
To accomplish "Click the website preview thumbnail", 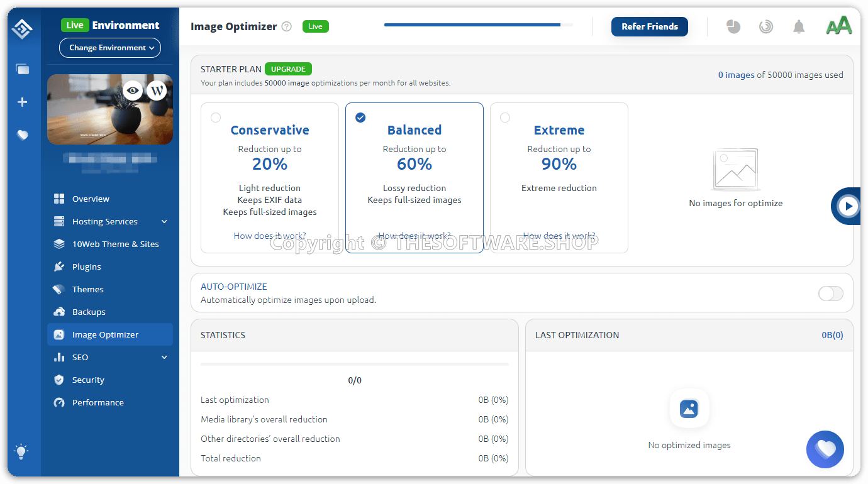I will 110,109.
